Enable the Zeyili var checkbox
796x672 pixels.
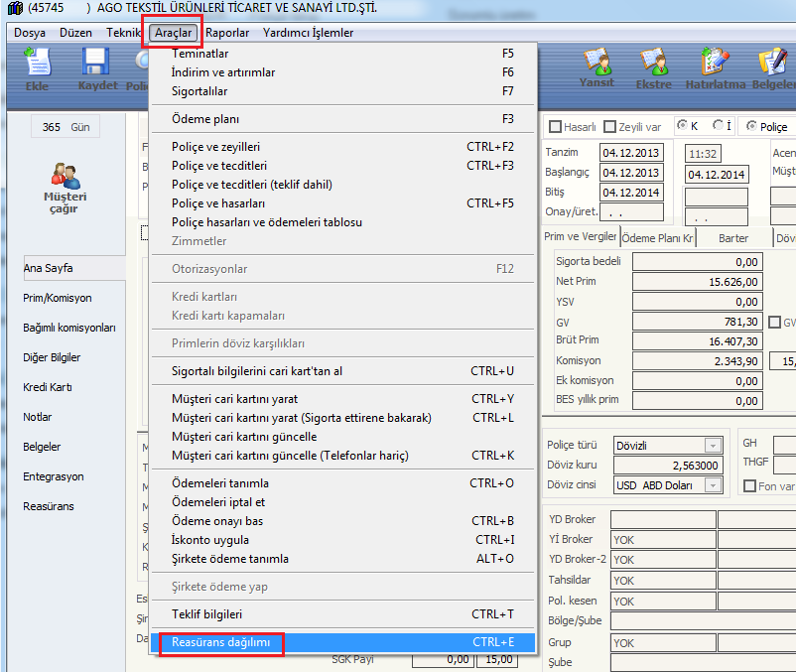tap(610, 127)
